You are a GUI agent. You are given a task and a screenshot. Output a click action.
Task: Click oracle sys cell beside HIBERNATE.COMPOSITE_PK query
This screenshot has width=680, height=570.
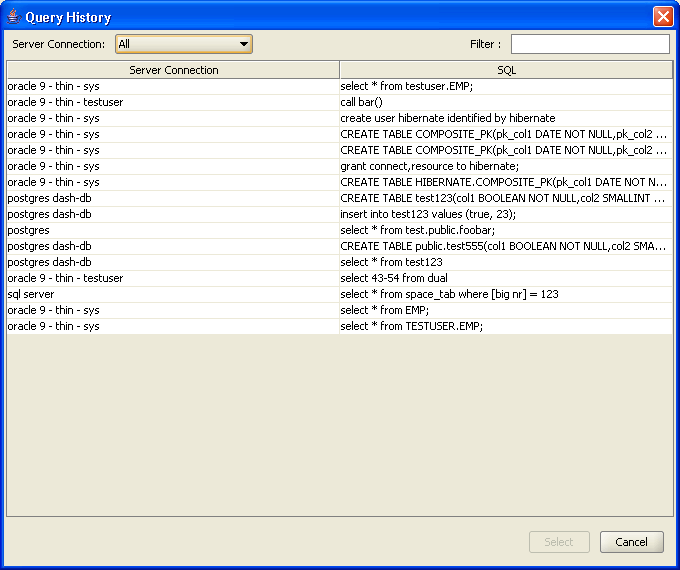(173, 182)
